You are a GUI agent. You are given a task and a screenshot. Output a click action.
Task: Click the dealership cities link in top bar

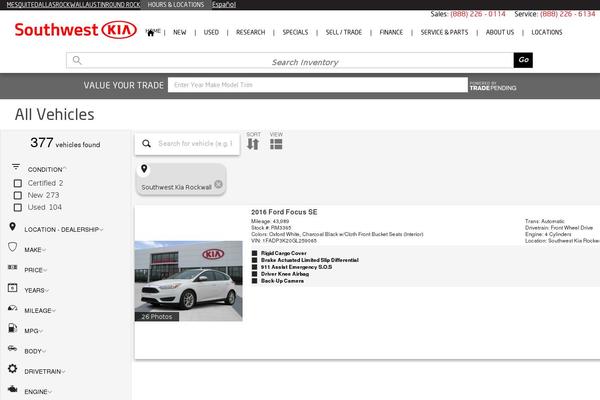tap(73, 5)
